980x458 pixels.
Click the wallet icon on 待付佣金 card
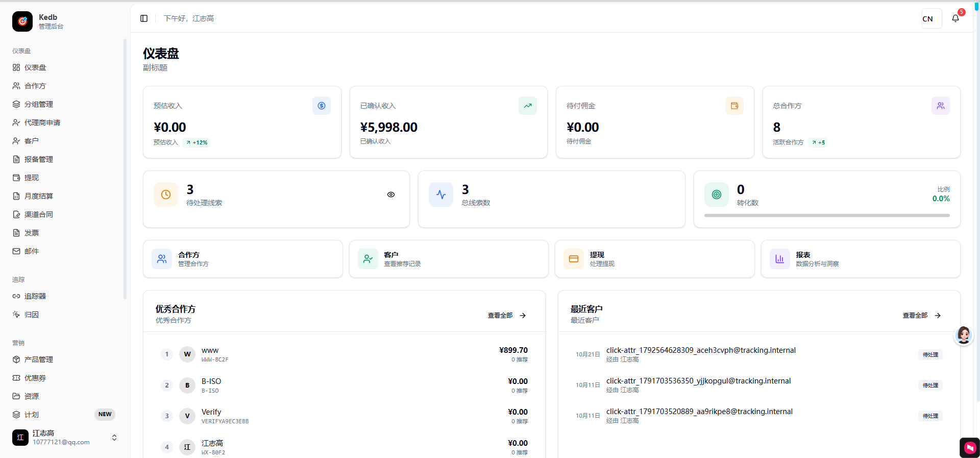pos(734,106)
